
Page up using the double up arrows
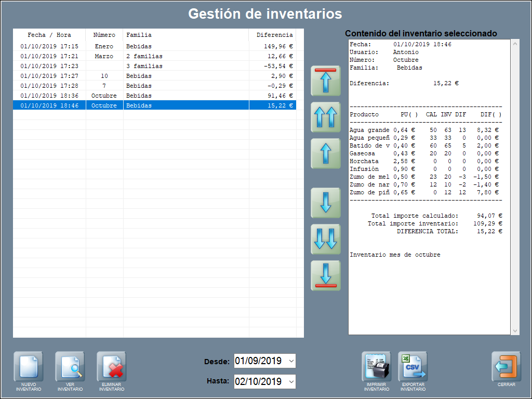pyautogui.click(x=326, y=117)
